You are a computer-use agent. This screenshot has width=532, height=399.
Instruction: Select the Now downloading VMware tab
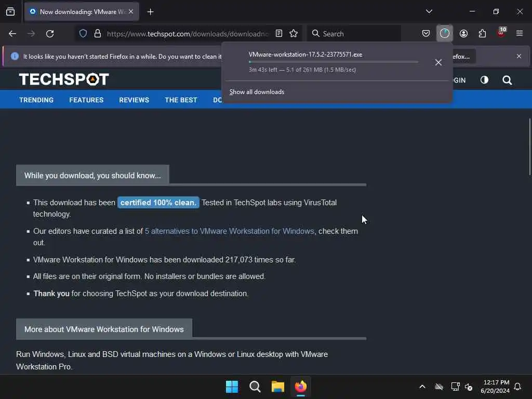pyautogui.click(x=82, y=12)
